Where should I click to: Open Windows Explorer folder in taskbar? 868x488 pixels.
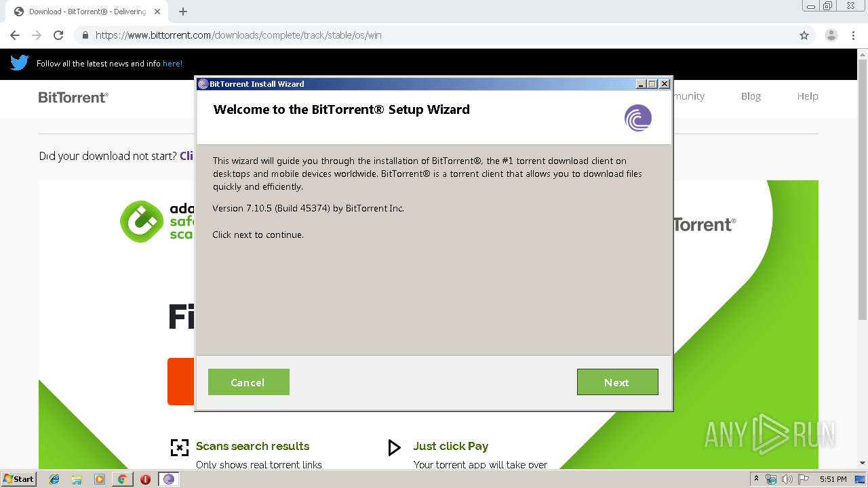[77, 479]
